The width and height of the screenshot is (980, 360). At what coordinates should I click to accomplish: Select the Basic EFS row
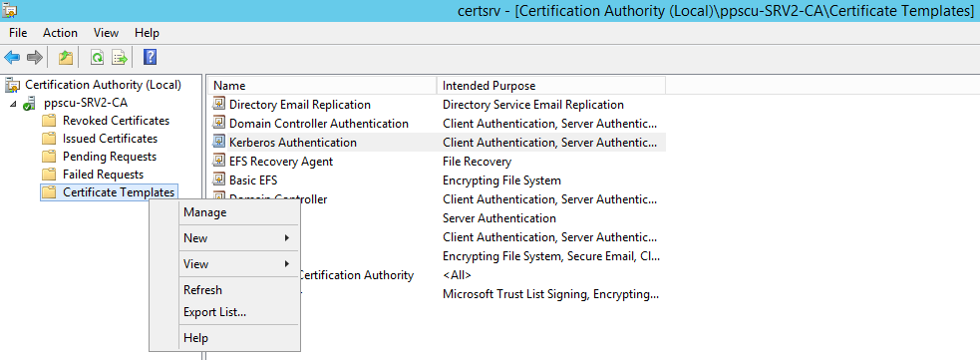[x=437, y=180]
